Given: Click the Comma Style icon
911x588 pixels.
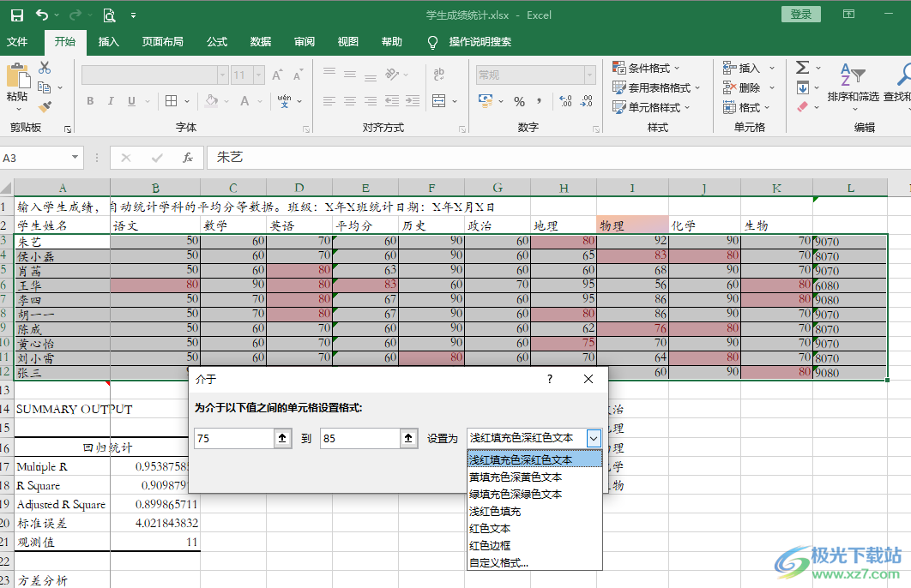Looking at the screenshot, I should 540,101.
